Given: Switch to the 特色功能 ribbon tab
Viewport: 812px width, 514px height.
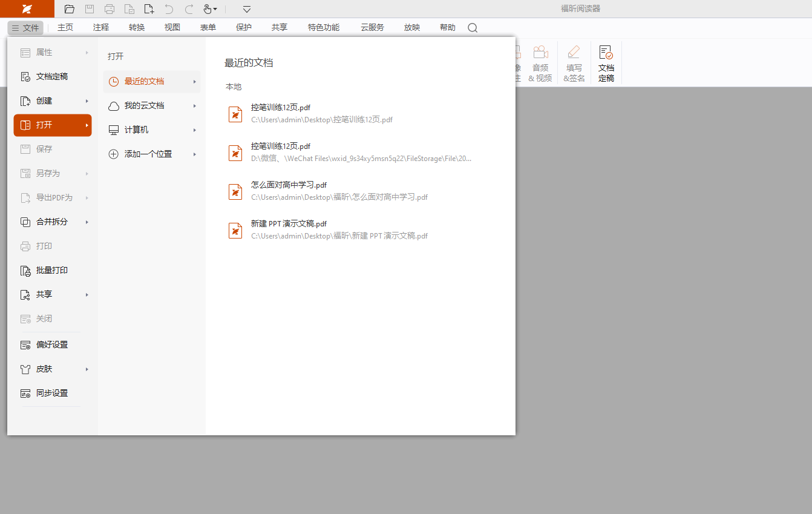Looking at the screenshot, I should pos(324,27).
